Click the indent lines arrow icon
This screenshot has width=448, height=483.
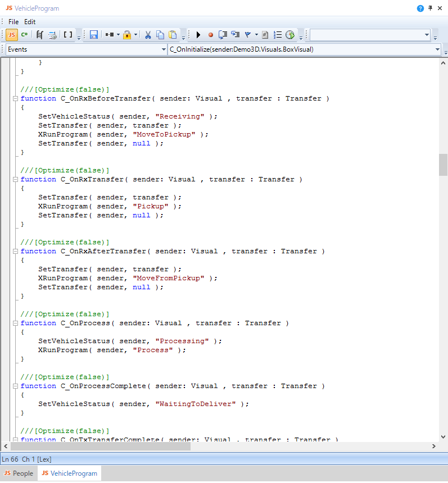tap(236, 35)
